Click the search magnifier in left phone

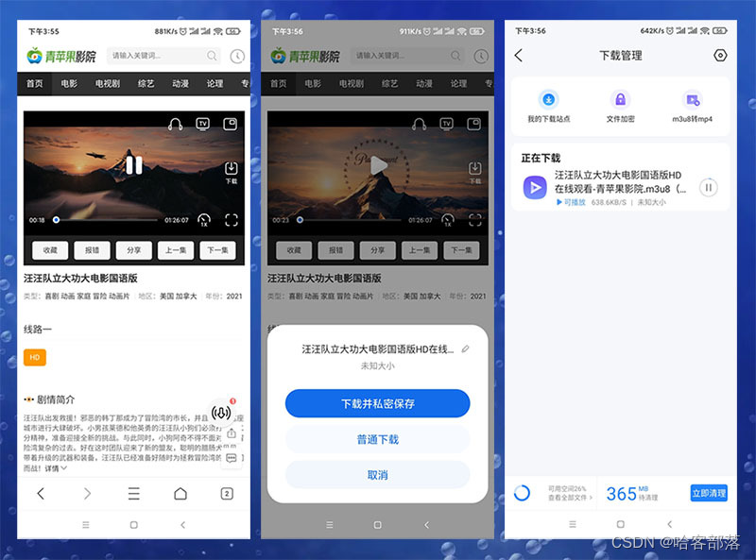(212, 56)
